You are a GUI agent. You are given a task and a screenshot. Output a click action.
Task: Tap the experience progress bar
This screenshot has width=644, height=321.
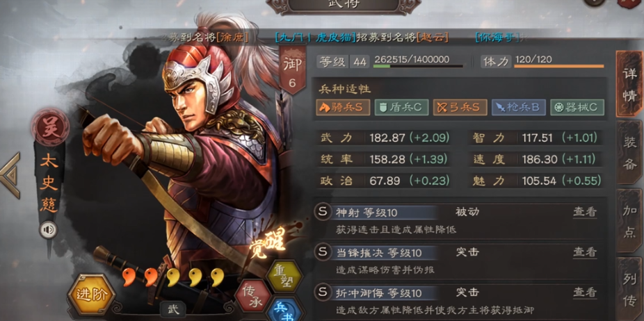coord(418,66)
